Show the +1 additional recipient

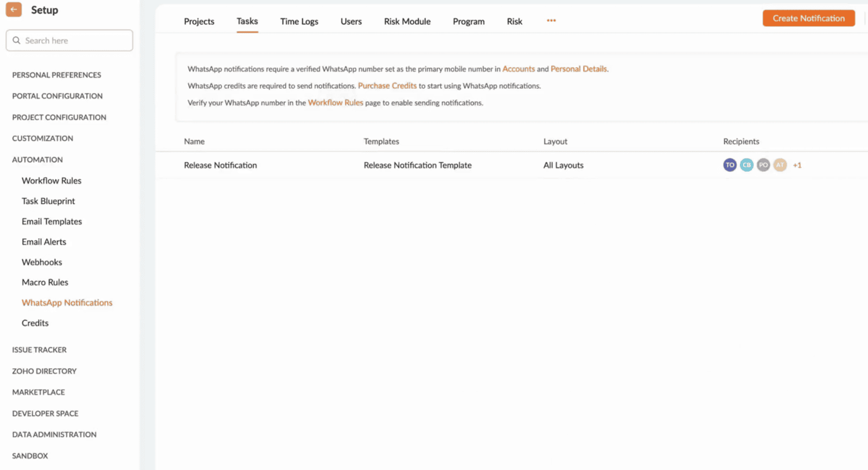797,165
